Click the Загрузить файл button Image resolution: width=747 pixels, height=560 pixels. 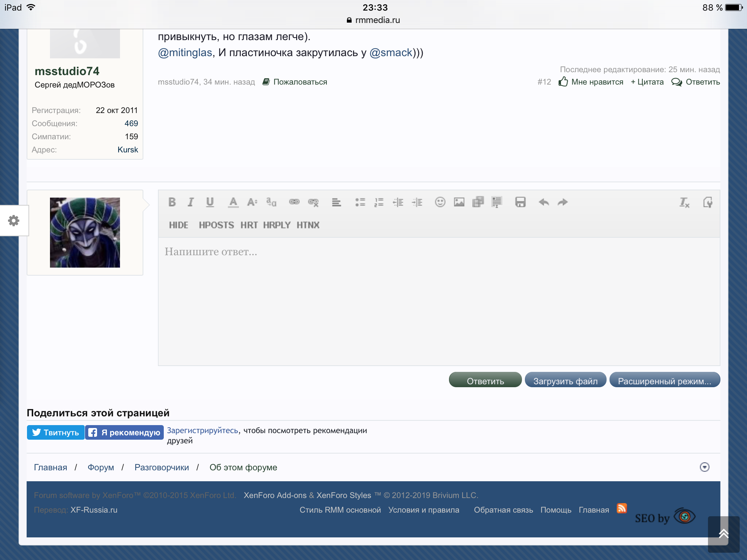click(565, 381)
